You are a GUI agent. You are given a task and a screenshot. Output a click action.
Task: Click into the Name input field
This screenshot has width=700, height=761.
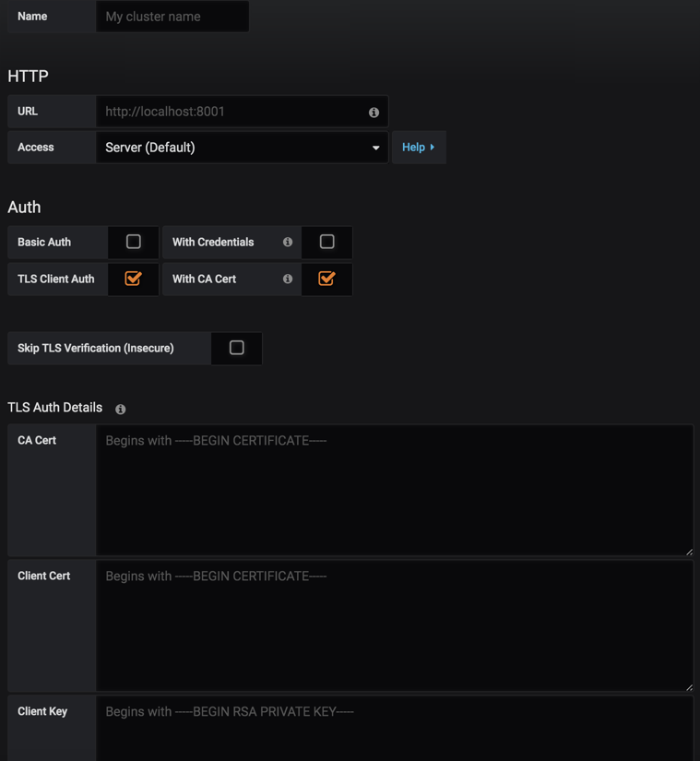(172, 17)
